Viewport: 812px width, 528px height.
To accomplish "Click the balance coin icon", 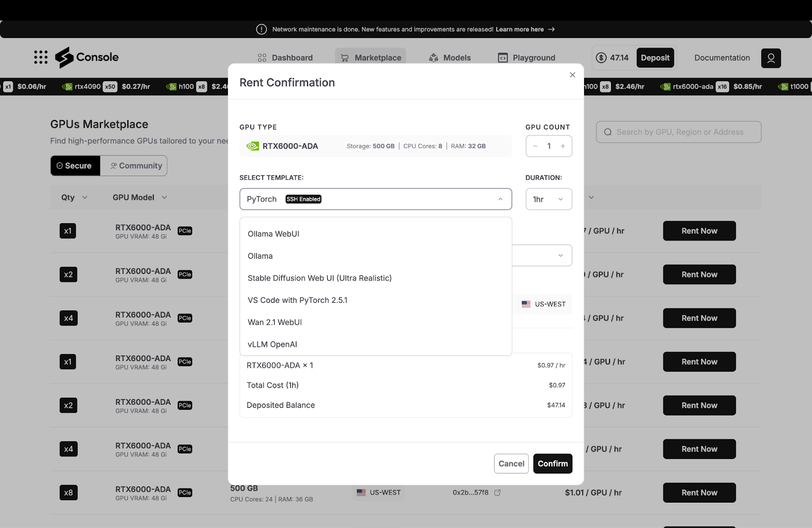I will coord(601,58).
